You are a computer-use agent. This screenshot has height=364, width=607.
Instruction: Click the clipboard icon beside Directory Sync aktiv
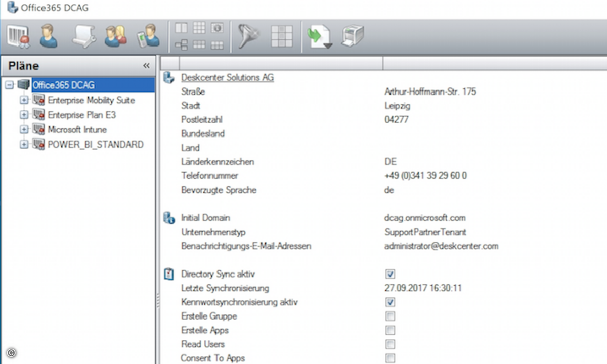coord(169,274)
